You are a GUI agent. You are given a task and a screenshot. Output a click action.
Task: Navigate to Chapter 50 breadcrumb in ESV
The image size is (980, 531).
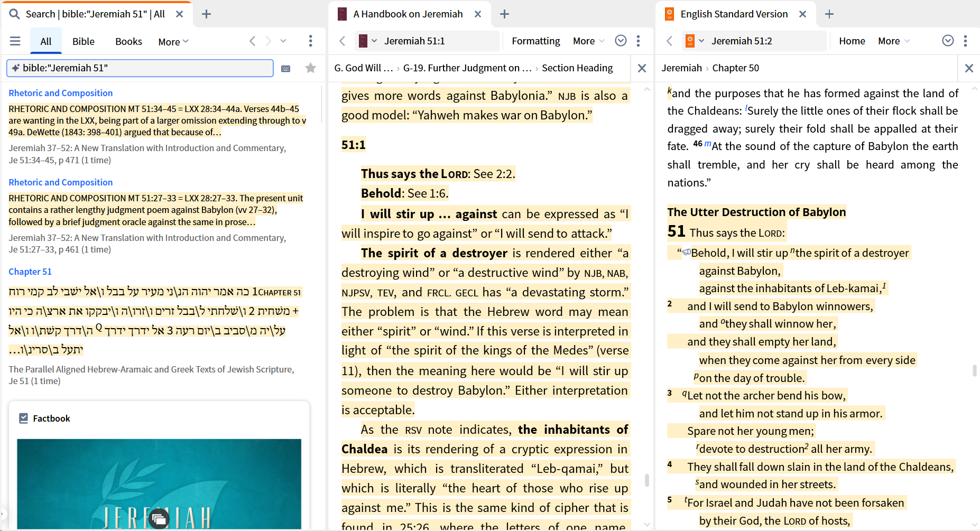pyautogui.click(x=736, y=68)
